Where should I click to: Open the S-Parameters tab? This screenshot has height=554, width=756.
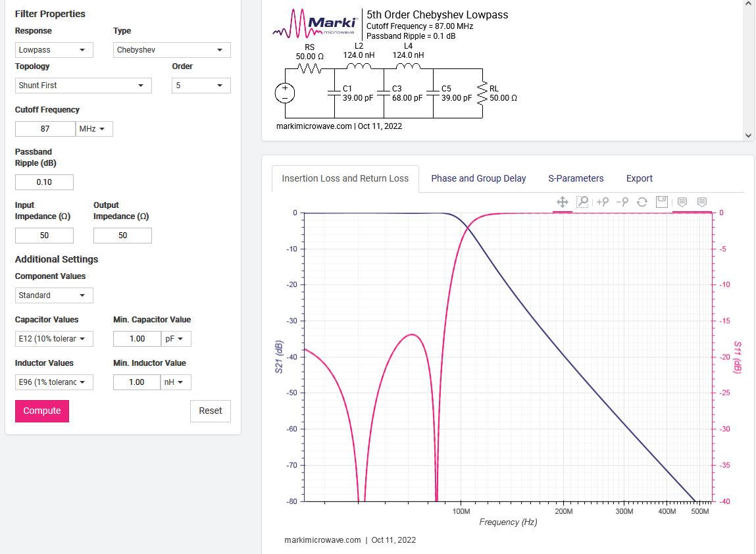(x=576, y=178)
